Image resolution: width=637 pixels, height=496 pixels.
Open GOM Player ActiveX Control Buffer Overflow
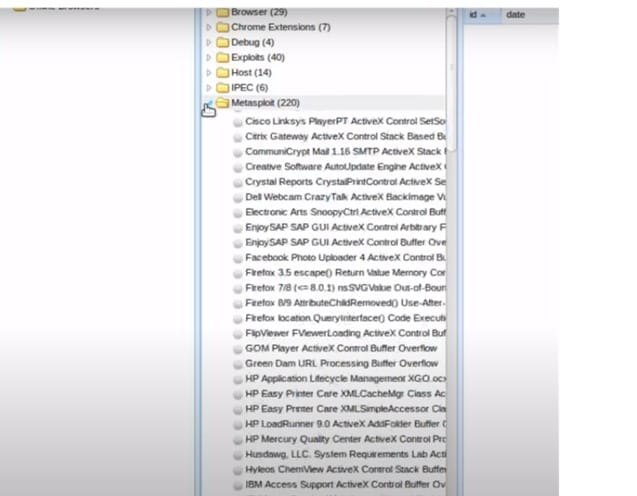coord(341,348)
